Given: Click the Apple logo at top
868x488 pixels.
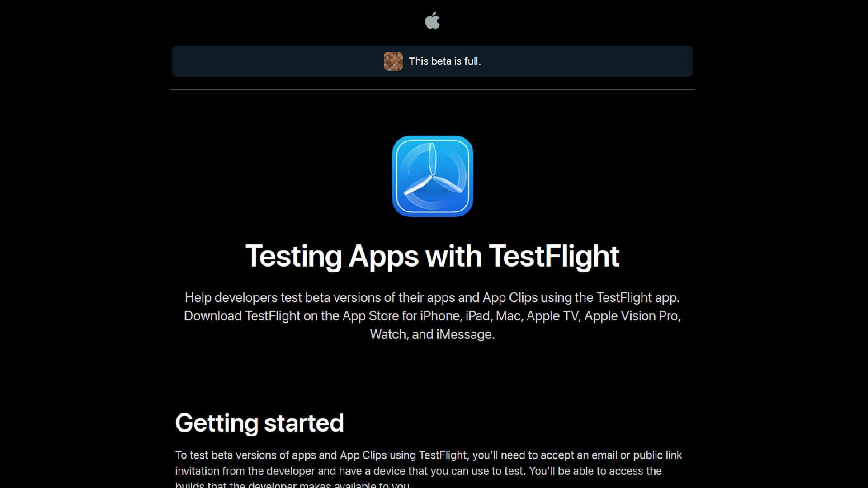Looking at the screenshot, I should point(432,21).
